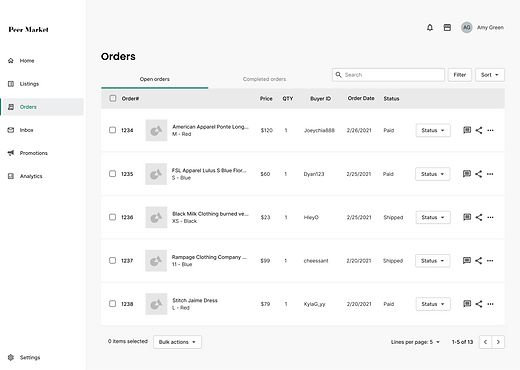520x370 pixels.
Task: Open more options for order 1238
Action: [x=490, y=304]
